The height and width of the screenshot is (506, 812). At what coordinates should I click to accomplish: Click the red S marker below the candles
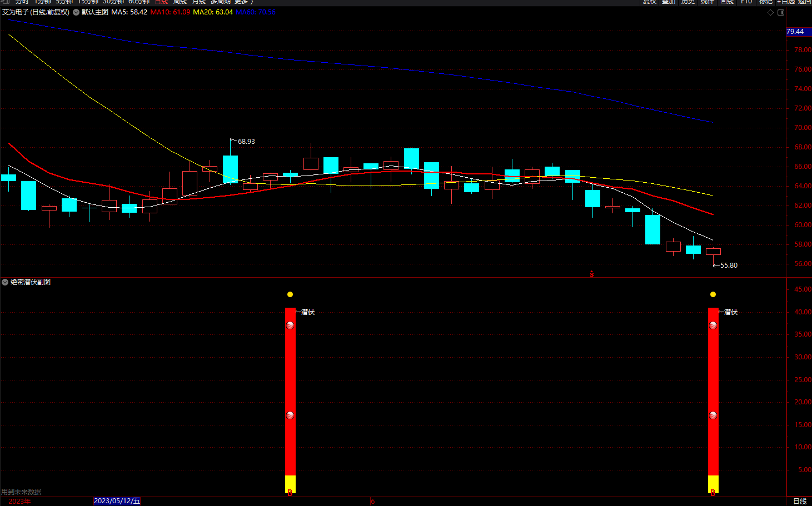click(592, 274)
